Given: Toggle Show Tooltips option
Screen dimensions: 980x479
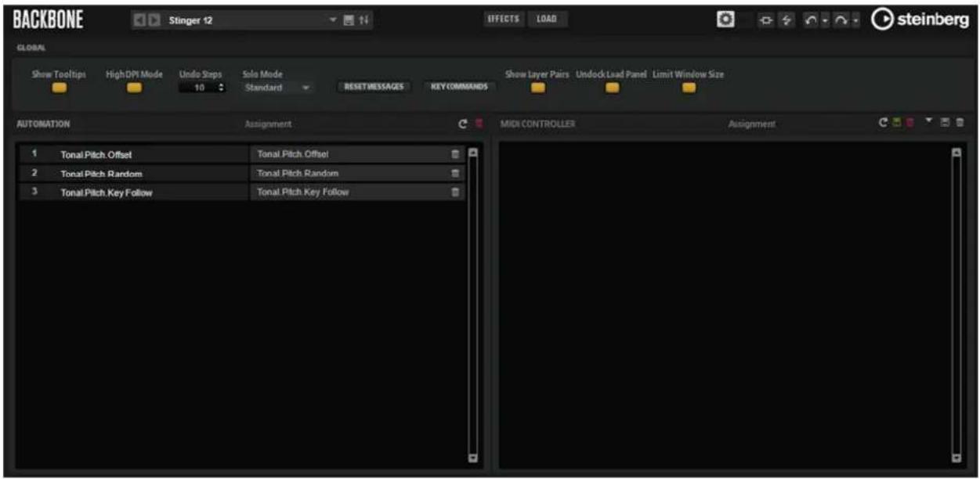Looking at the screenshot, I should (x=59, y=88).
